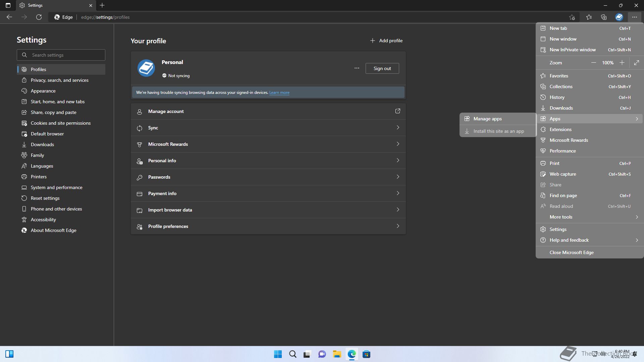
Task: Click the Sign out button
Action: click(x=382, y=68)
